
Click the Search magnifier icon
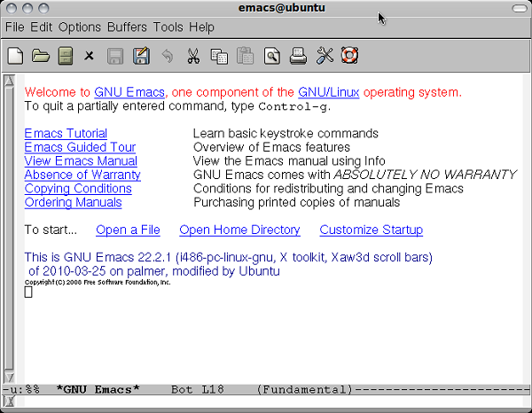click(x=272, y=56)
